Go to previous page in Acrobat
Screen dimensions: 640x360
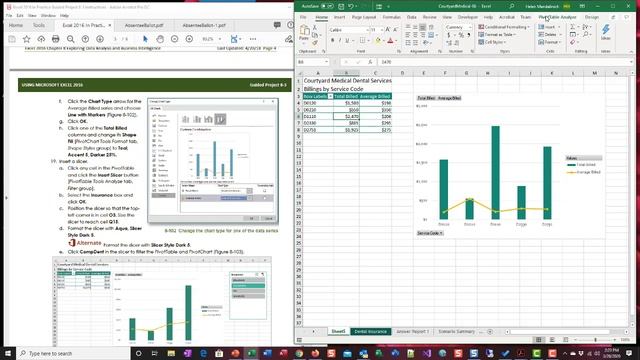click(85, 39)
